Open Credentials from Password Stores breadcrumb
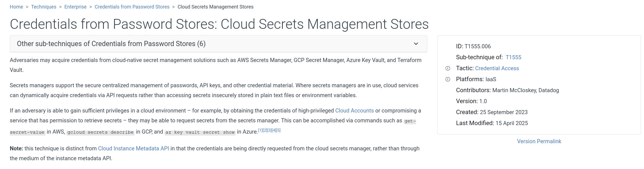 [x=132, y=7]
